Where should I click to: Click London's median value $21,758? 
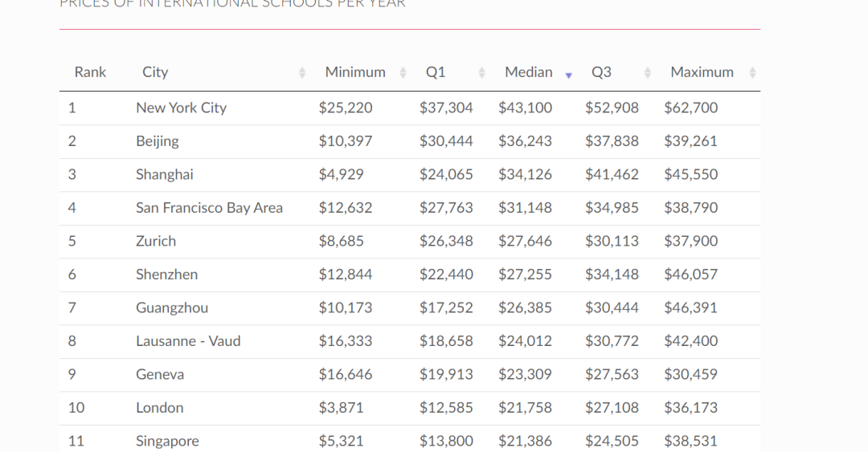525,408
